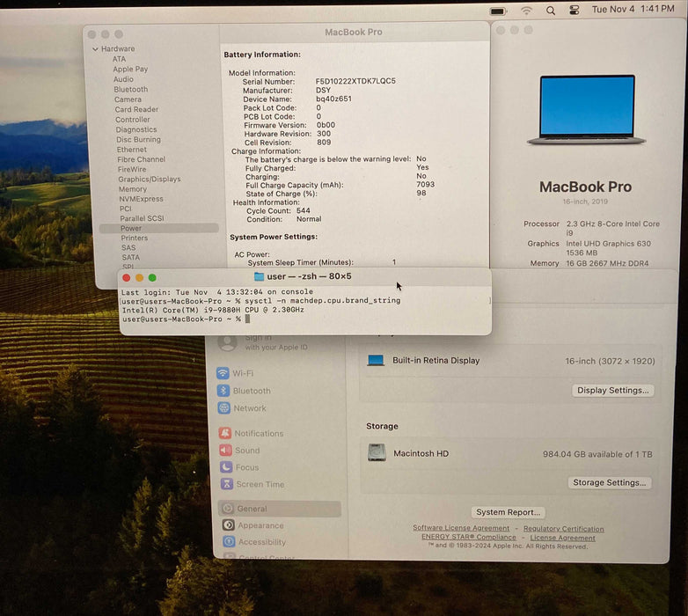Open ENERGY STAR Compliance link
Screen dimensions: 688x616
[x=469, y=537]
